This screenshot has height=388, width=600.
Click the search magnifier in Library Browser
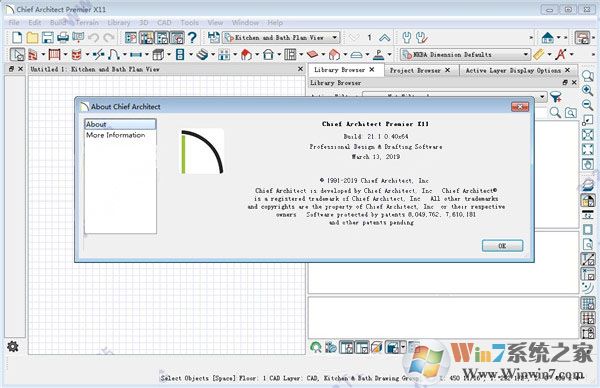point(555,113)
